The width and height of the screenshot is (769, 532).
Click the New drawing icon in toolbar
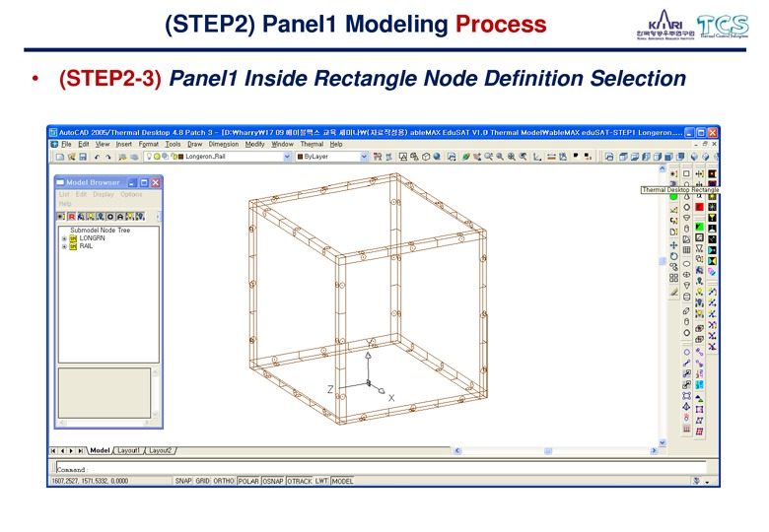click(60, 157)
